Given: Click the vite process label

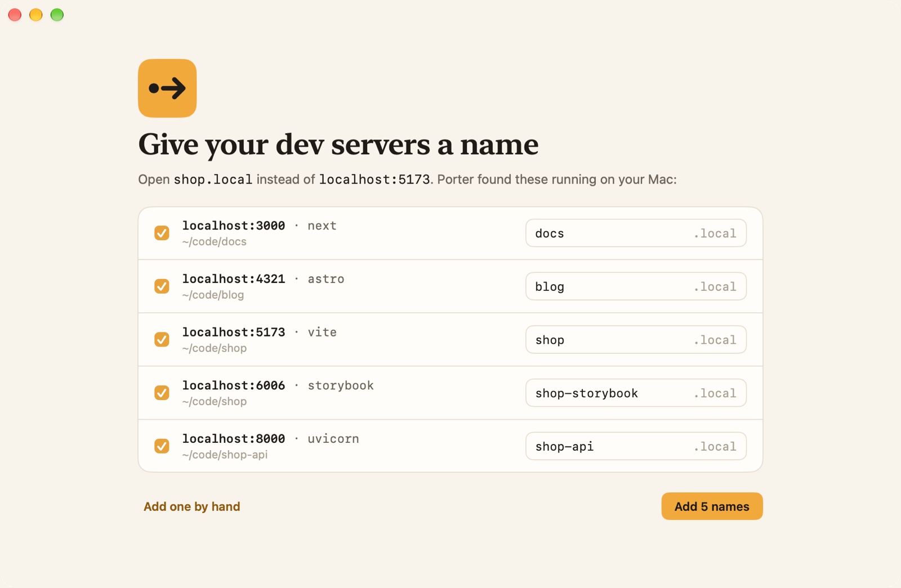Looking at the screenshot, I should point(322,332).
